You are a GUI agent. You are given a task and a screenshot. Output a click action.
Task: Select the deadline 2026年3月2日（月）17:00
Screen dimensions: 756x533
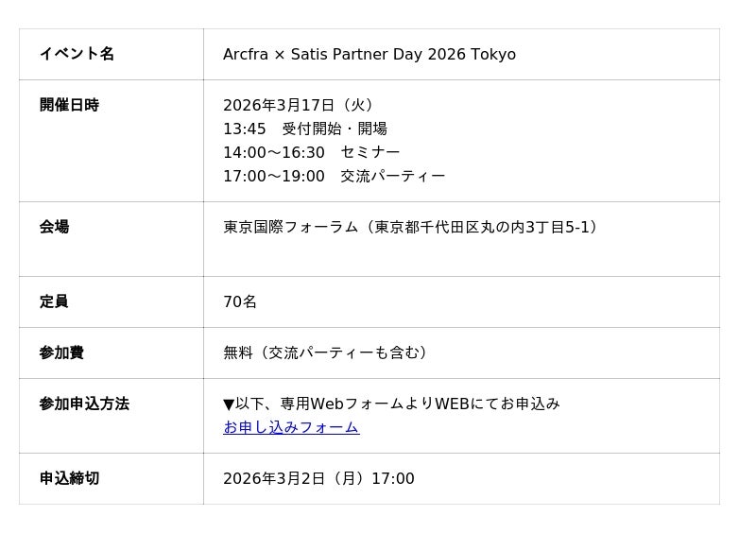[x=318, y=478]
